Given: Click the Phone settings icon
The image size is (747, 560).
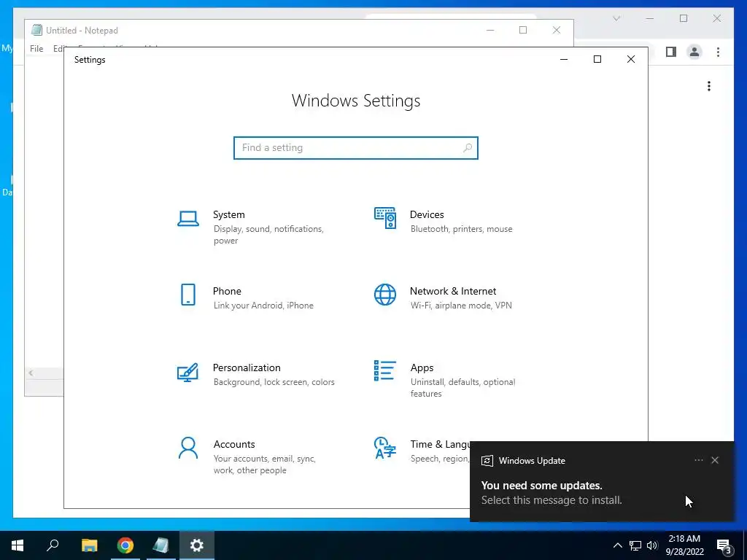Looking at the screenshot, I should tap(188, 295).
